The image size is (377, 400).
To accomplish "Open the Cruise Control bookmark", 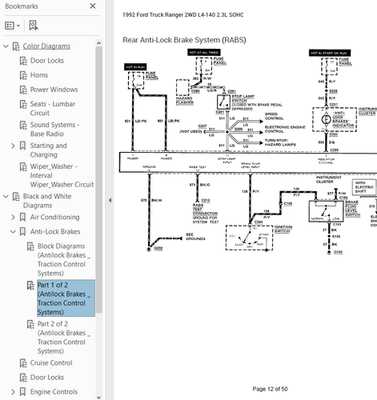I will coord(51,363).
